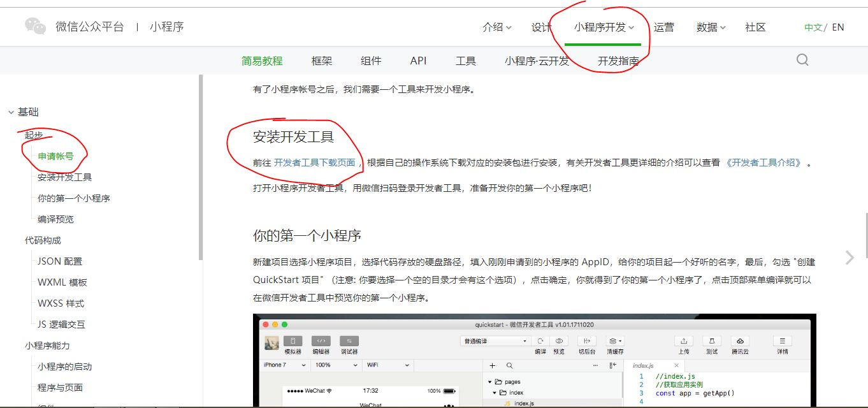Open WXML 模板 in the sidebar

click(62, 282)
